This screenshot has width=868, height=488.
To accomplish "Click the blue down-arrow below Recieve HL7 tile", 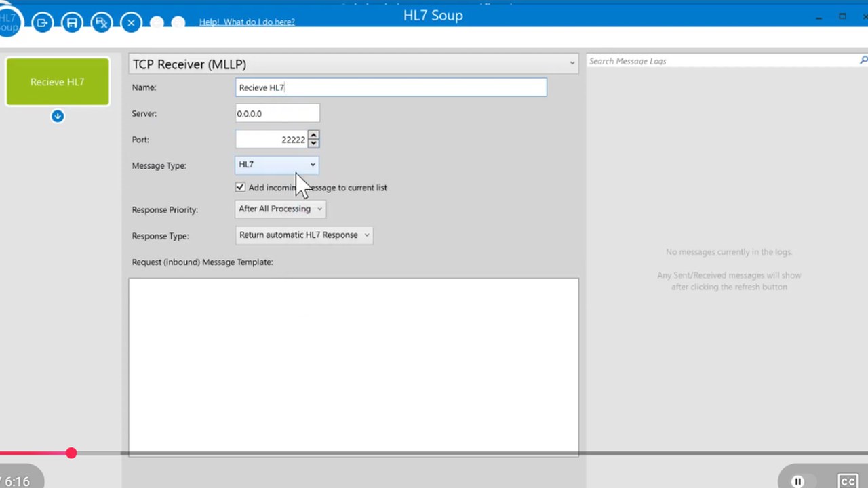I will (58, 116).
